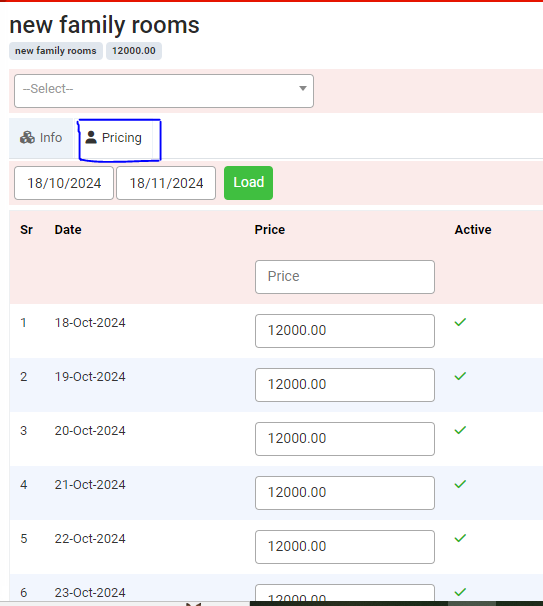This screenshot has height=606, width=543.
Task: Click the 12000.00 price badge under title
Action: click(134, 51)
